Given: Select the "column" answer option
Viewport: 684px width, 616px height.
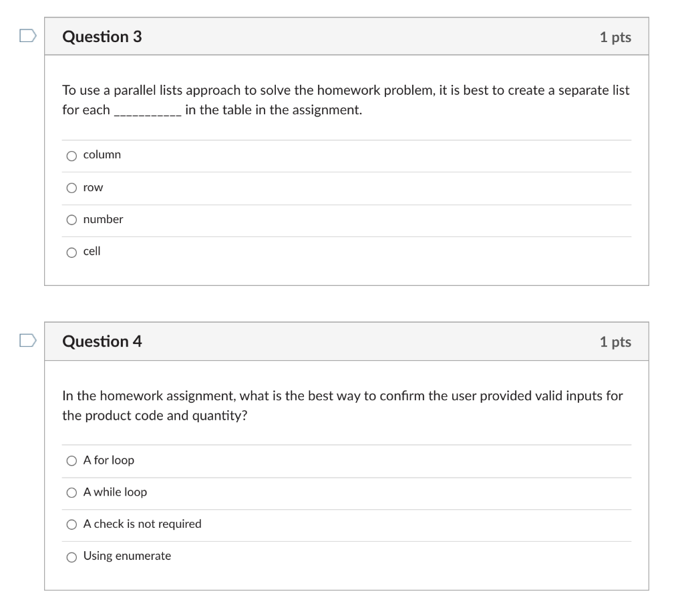Looking at the screenshot, I should pyautogui.click(x=71, y=155).
